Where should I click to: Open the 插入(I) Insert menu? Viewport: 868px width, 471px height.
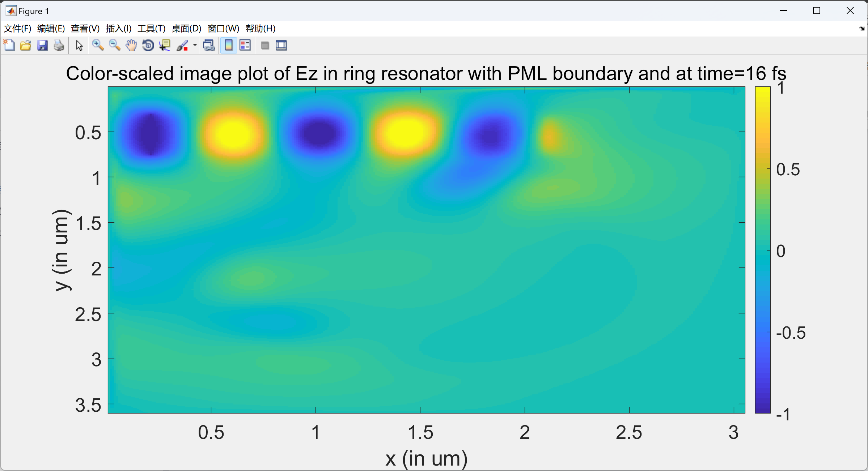pyautogui.click(x=118, y=29)
